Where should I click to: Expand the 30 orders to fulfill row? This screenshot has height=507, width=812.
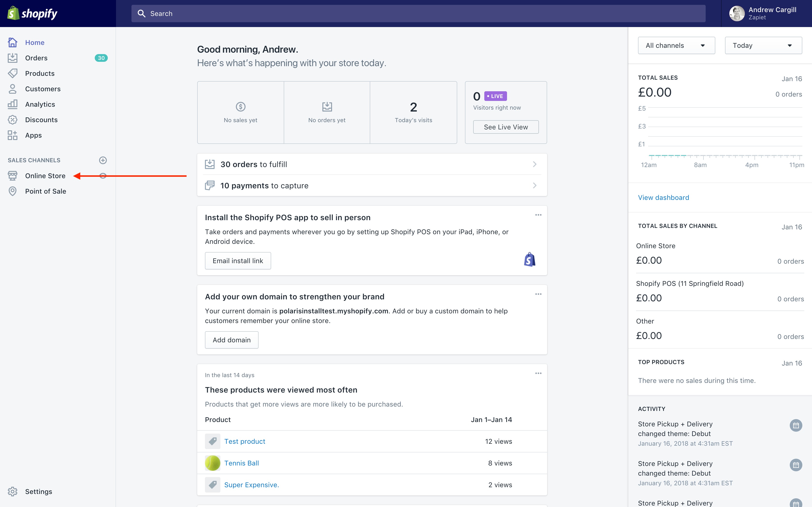372,164
